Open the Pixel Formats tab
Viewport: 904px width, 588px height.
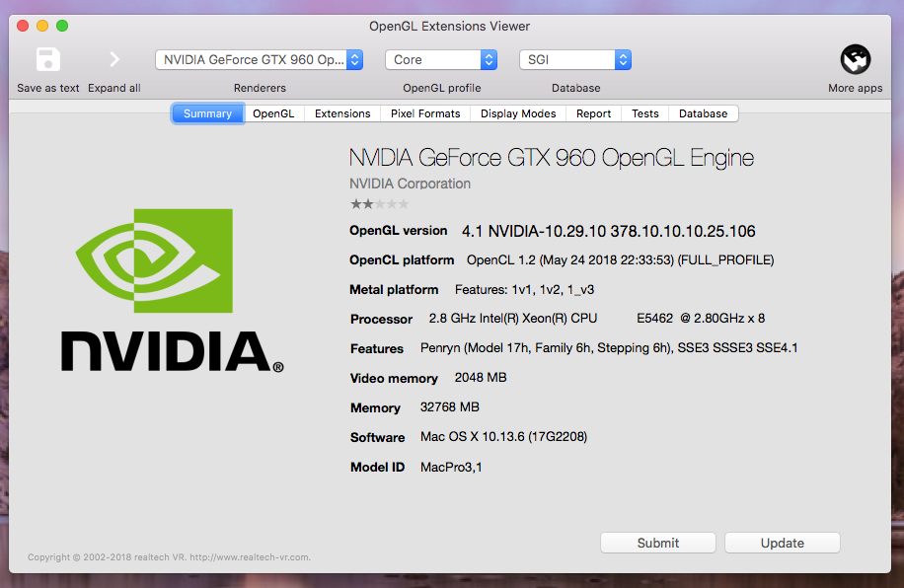(x=425, y=113)
